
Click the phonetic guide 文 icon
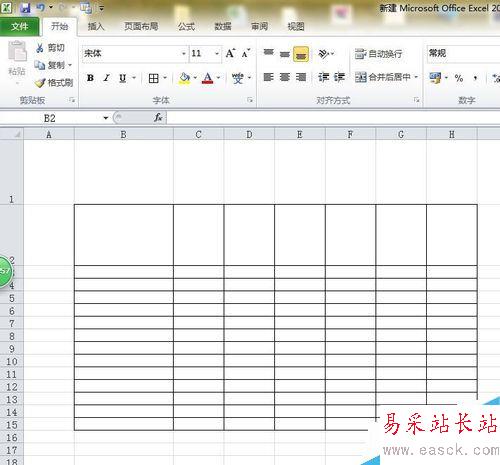[238, 78]
